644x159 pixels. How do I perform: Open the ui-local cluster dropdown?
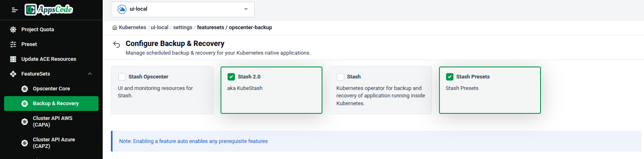coord(183,9)
